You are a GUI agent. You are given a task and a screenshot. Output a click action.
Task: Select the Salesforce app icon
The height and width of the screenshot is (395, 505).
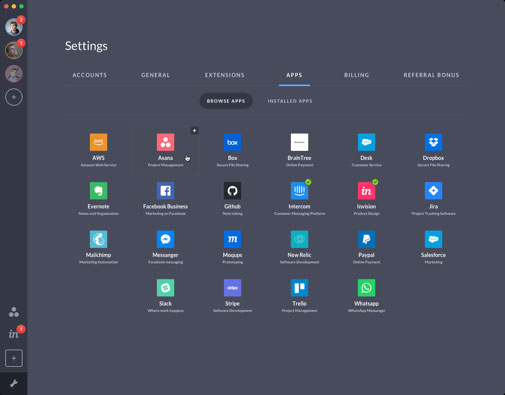pos(433,239)
